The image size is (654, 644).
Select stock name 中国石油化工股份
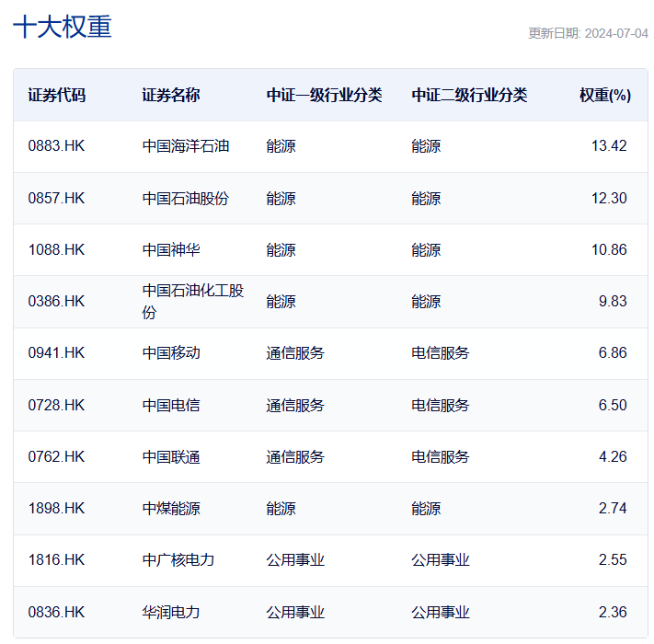point(192,301)
